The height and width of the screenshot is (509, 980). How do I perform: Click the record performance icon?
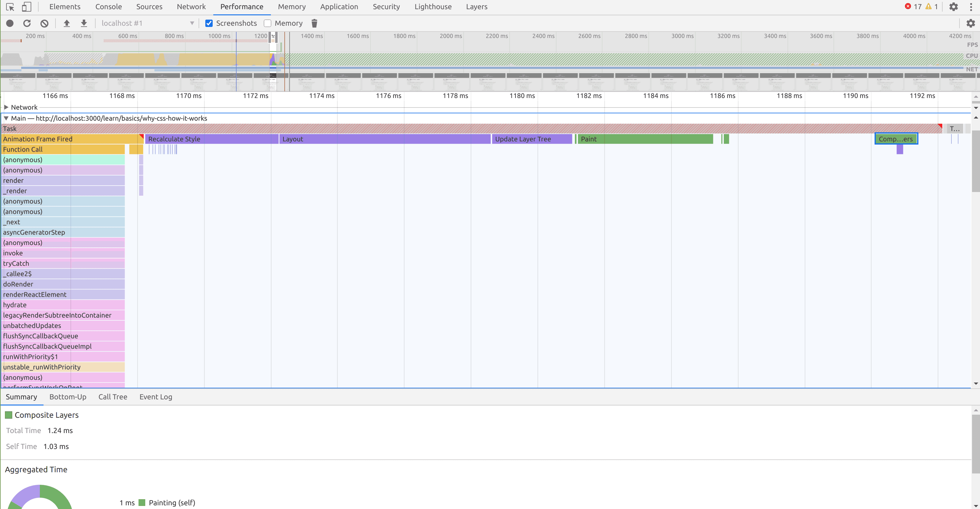point(10,23)
